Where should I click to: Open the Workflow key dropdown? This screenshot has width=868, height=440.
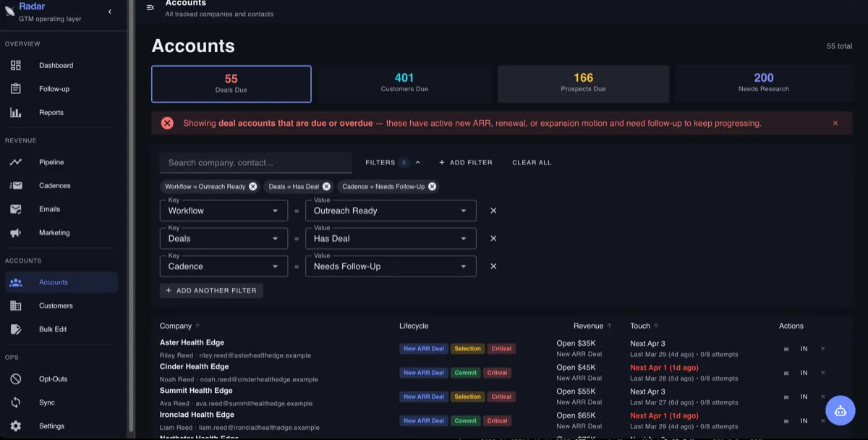(223, 211)
